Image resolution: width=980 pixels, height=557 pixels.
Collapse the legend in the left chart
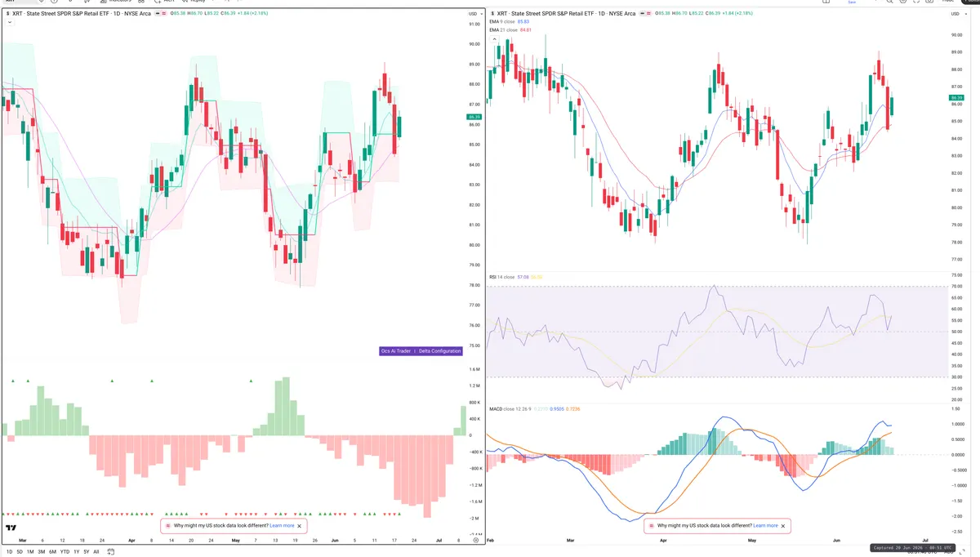pyautogui.click(x=8, y=23)
